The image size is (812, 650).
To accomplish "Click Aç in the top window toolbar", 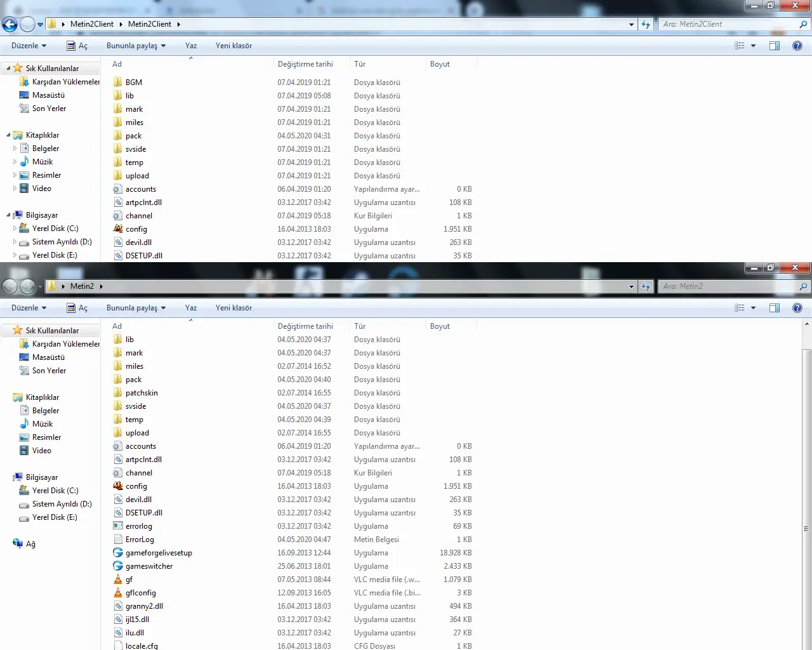I will click(x=77, y=46).
